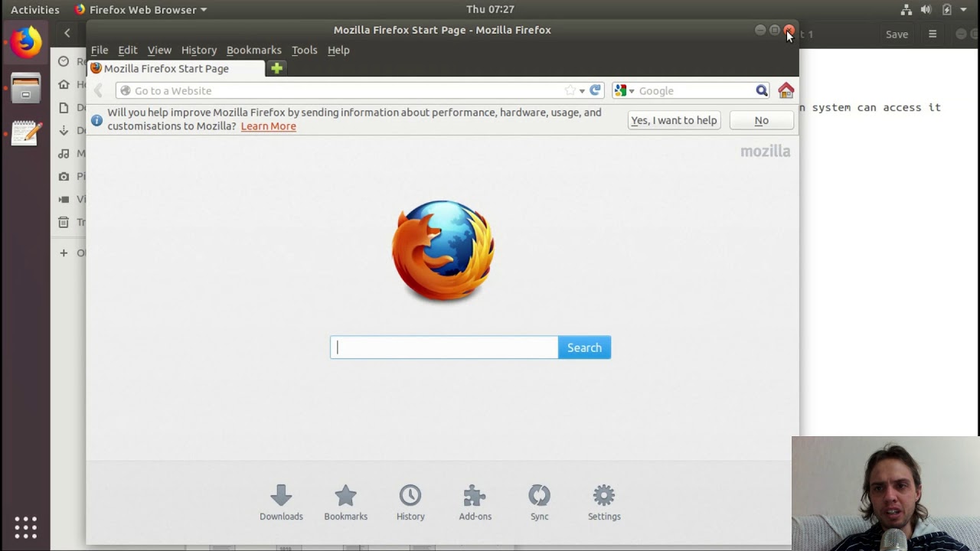The image size is (980, 551).
Task: Open the clock showing Thu 07:27
Action: [x=490, y=10]
